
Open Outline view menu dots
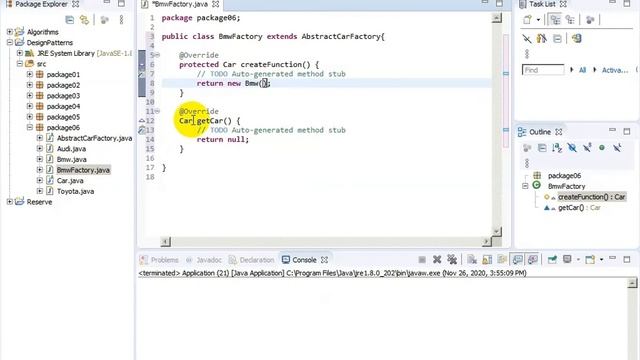coord(527,163)
